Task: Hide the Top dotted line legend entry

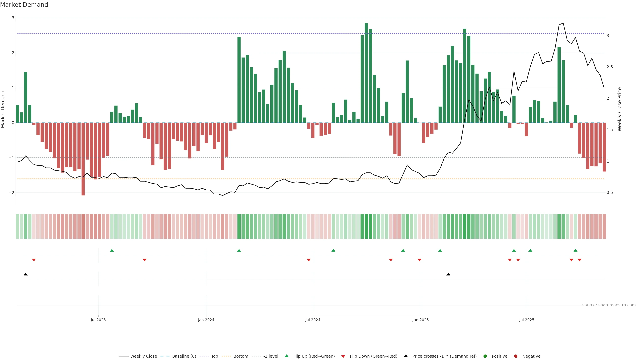Action: click(x=214, y=356)
